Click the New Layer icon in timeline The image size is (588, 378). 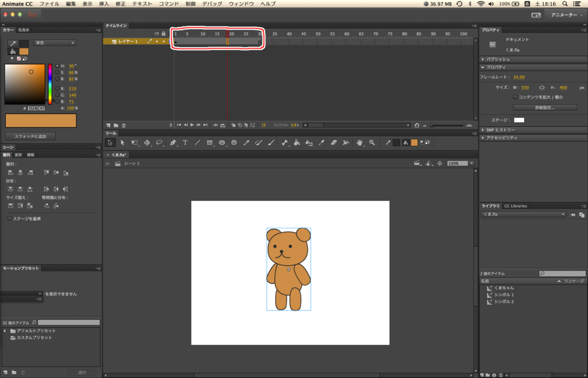point(109,125)
